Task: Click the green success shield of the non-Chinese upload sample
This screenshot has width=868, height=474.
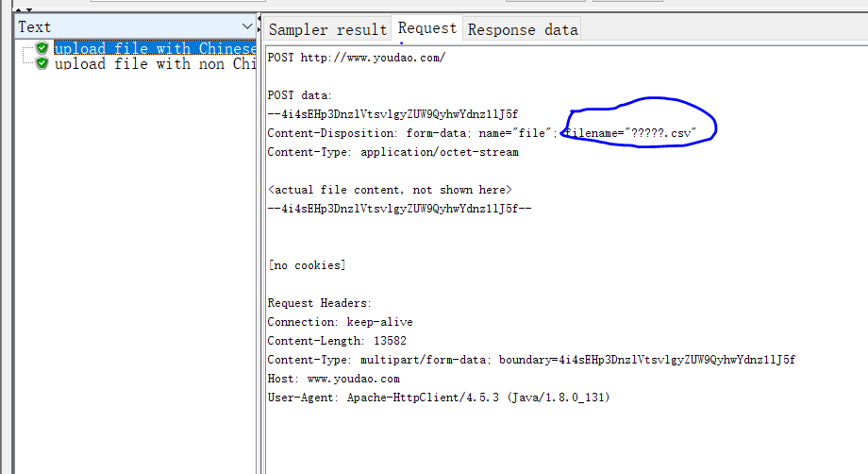Action: coord(42,64)
